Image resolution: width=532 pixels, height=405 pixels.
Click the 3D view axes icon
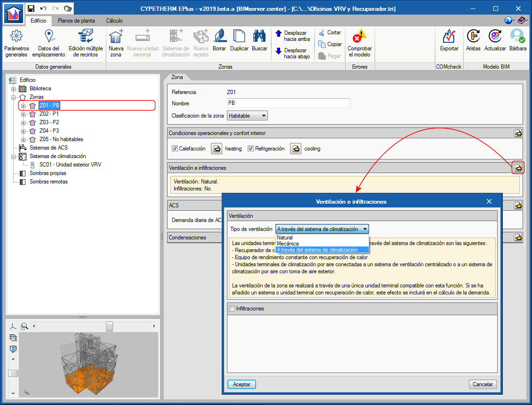(13, 326)
